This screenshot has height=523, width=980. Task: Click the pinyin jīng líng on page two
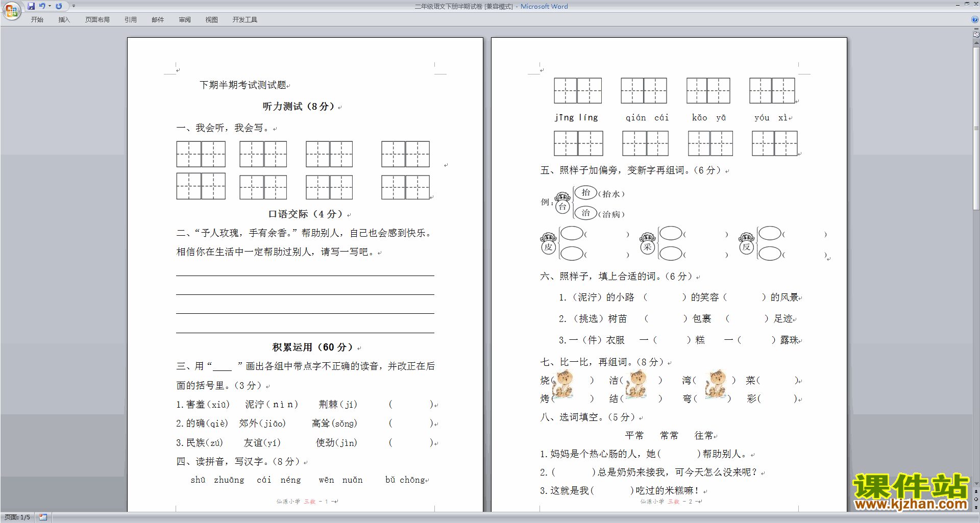point(576,118)
